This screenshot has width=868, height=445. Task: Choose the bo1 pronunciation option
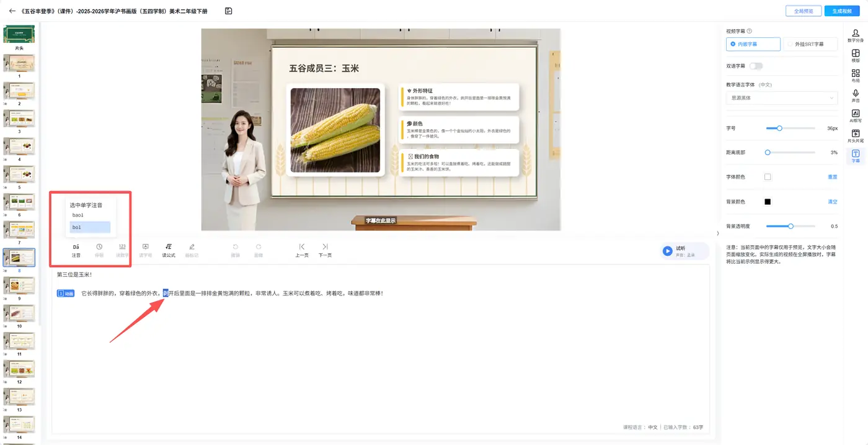pyautogui.click(x=90, y=227)
